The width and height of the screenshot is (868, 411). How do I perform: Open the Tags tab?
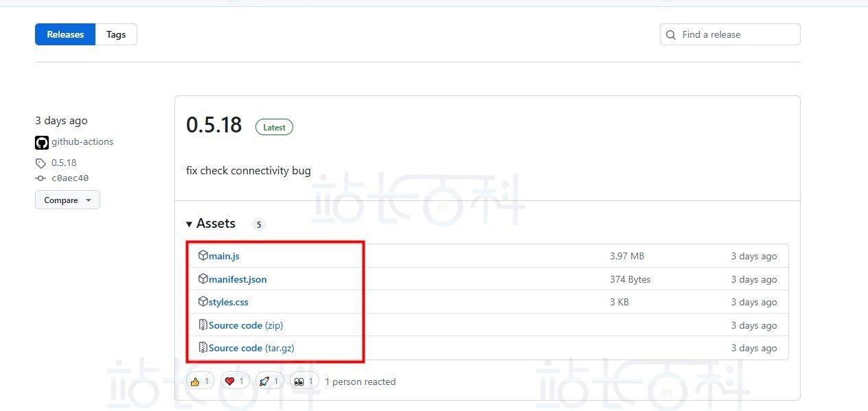click(116, 34)
